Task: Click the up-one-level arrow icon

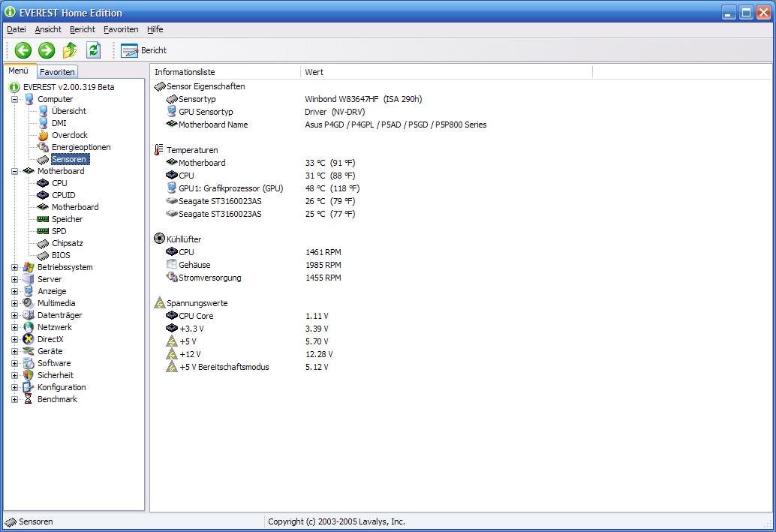Action: [x=70, y=50]
